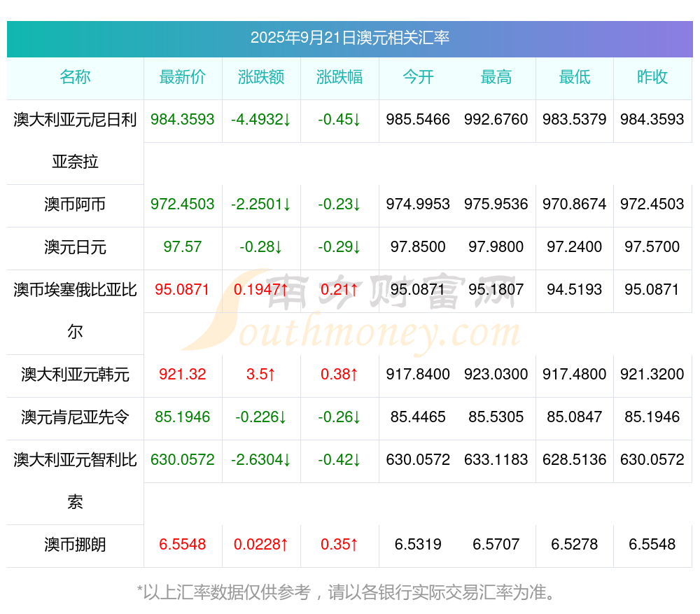Click the 昨收 column header
The image size is (700, 614).
(652, 77)
